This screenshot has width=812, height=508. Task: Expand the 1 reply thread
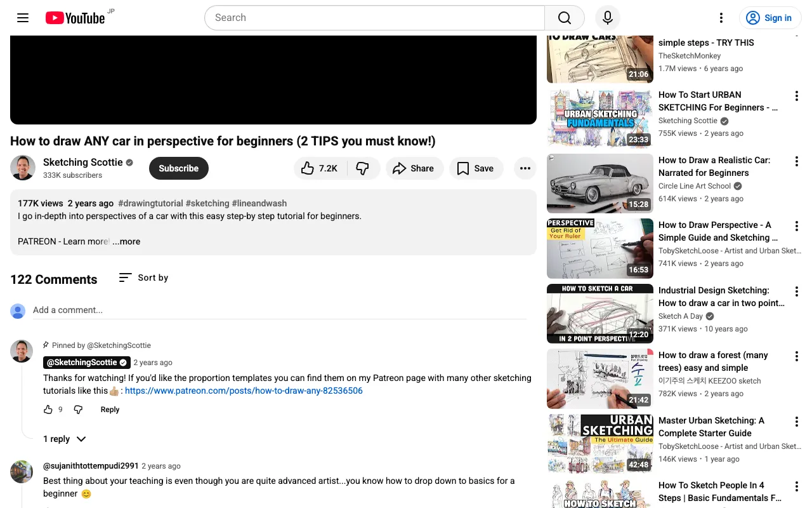(64, 439)
